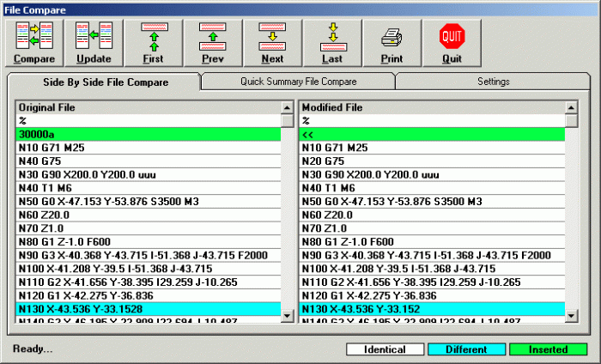The width and height of the screenshot is (601, 364).
Task: Select N110 G2 line in Modified File
Action: [432, 282]
